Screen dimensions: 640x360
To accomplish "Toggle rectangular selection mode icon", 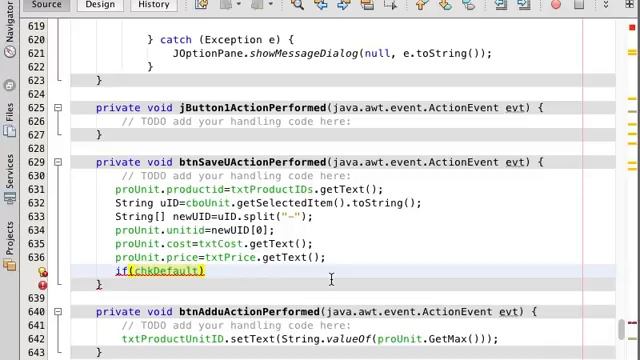I will point(390,4).
